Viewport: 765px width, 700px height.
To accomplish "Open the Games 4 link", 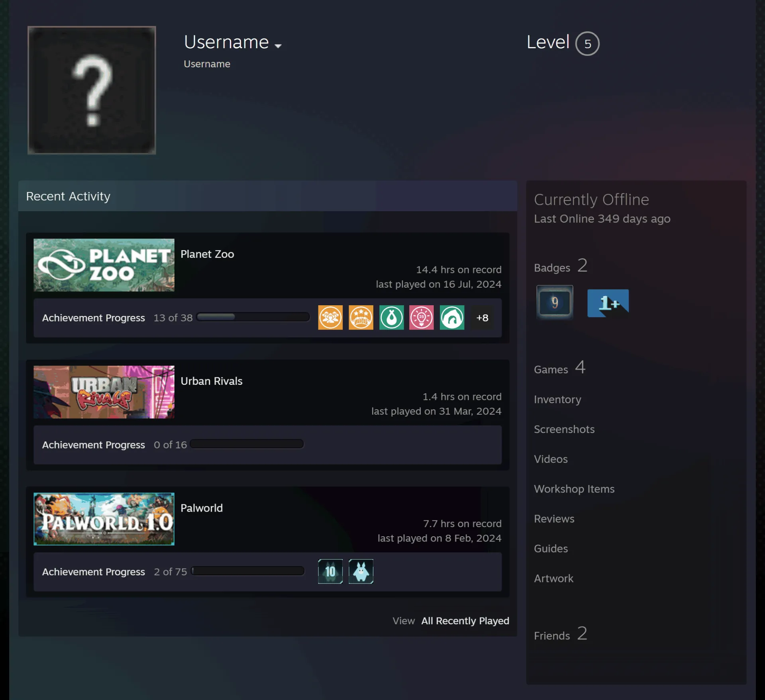I will coord(559,368).
